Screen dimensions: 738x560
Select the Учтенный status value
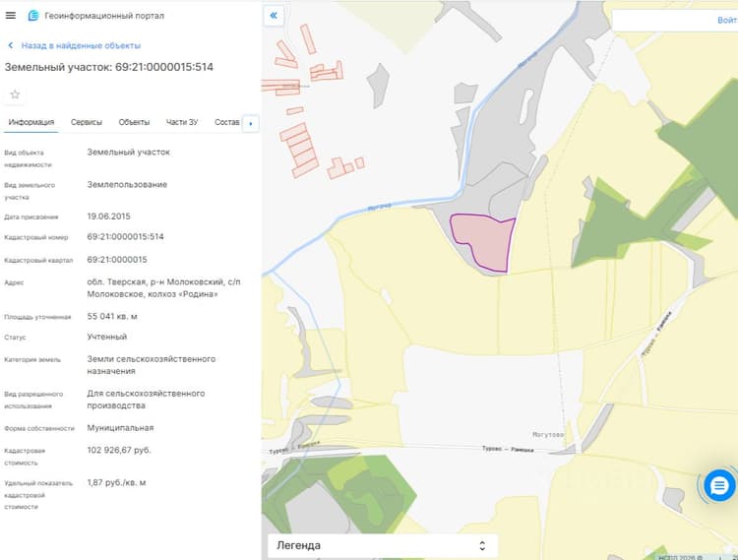(107, 337)
